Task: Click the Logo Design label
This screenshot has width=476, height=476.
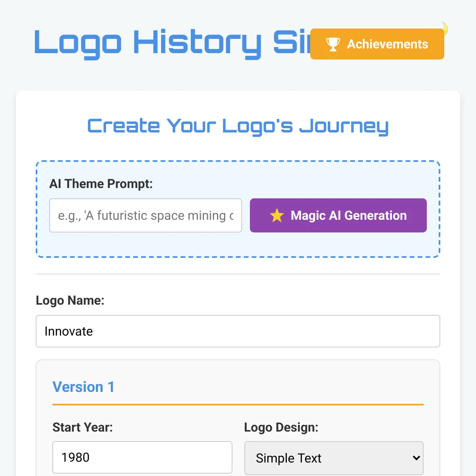Action: 281,427
